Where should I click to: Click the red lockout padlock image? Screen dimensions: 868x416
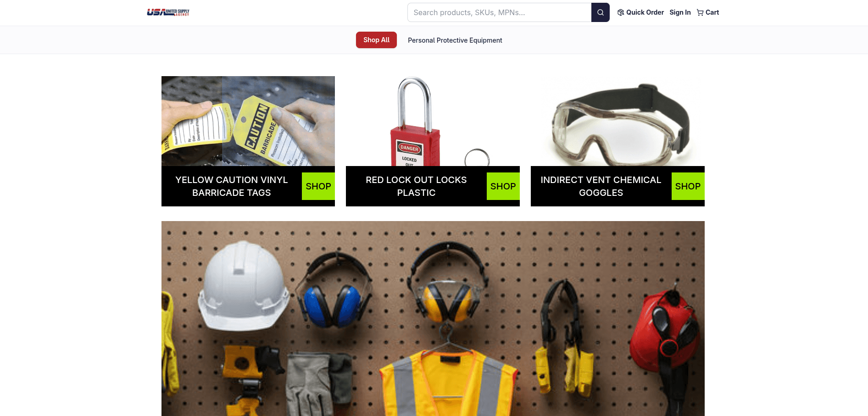tap(433, 121)
